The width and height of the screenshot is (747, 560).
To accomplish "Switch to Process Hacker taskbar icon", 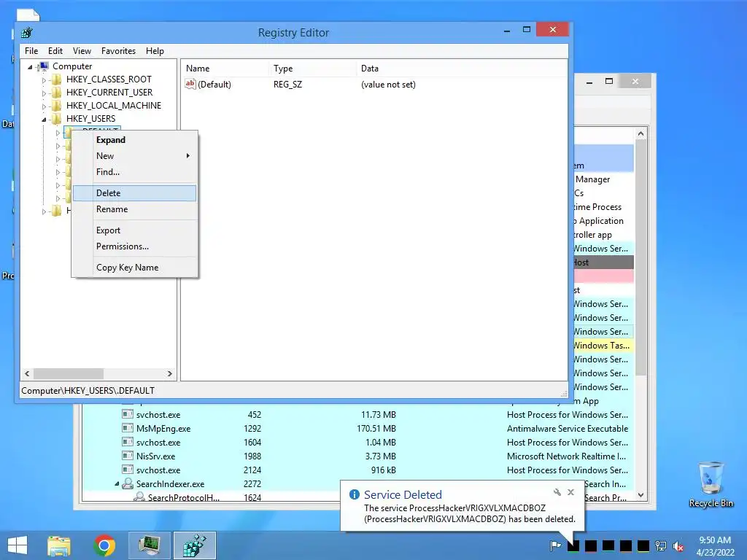I will pos(150,545).
